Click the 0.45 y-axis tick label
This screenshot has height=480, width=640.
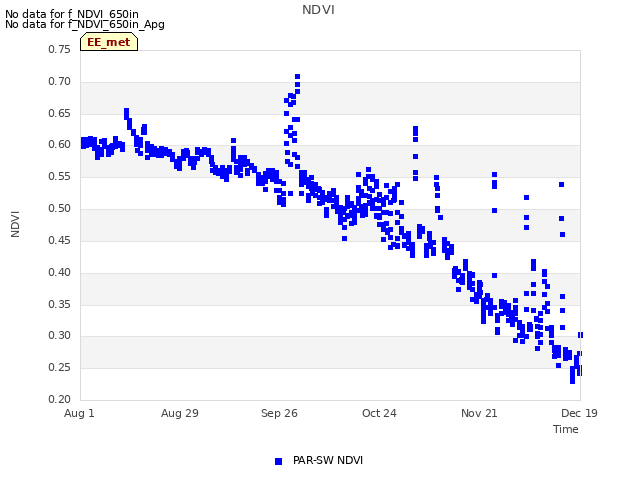60,240
